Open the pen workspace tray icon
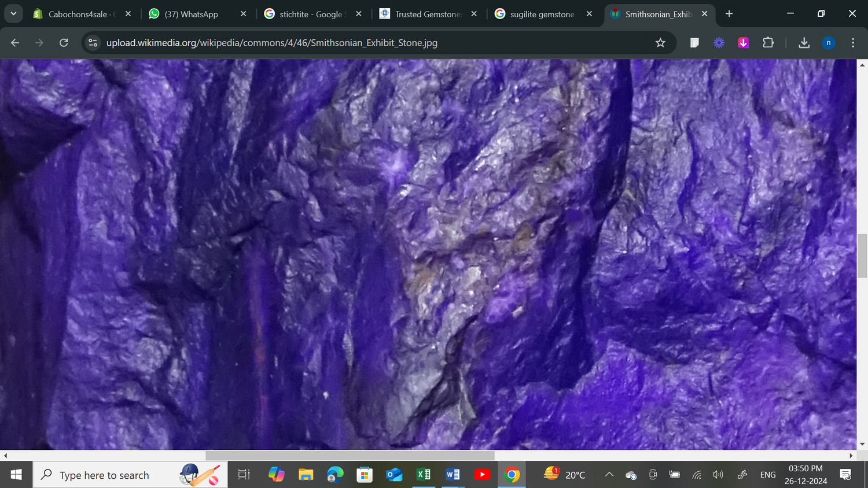868x488 pixels. pos(742,475)
